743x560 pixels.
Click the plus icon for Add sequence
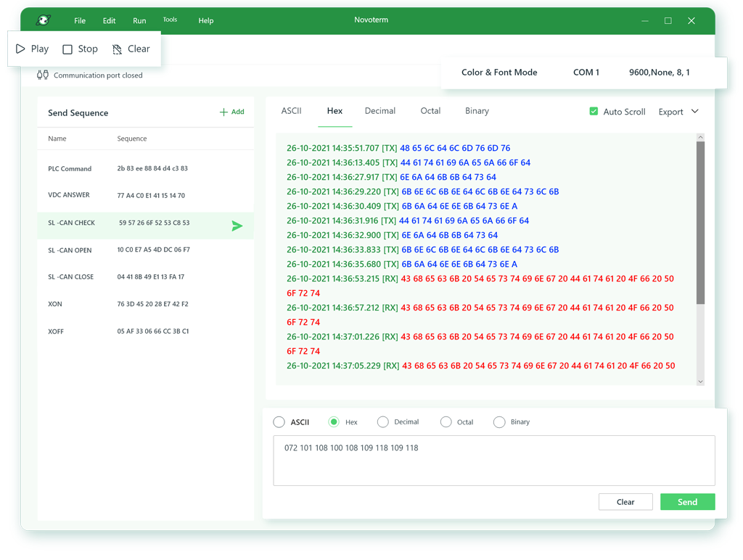(x=223, y=112)
